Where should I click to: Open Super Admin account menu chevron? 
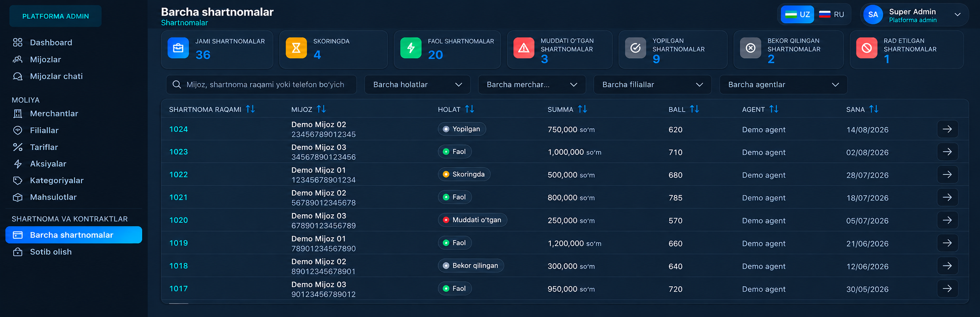pyautogui.click(x=958, y=15)
